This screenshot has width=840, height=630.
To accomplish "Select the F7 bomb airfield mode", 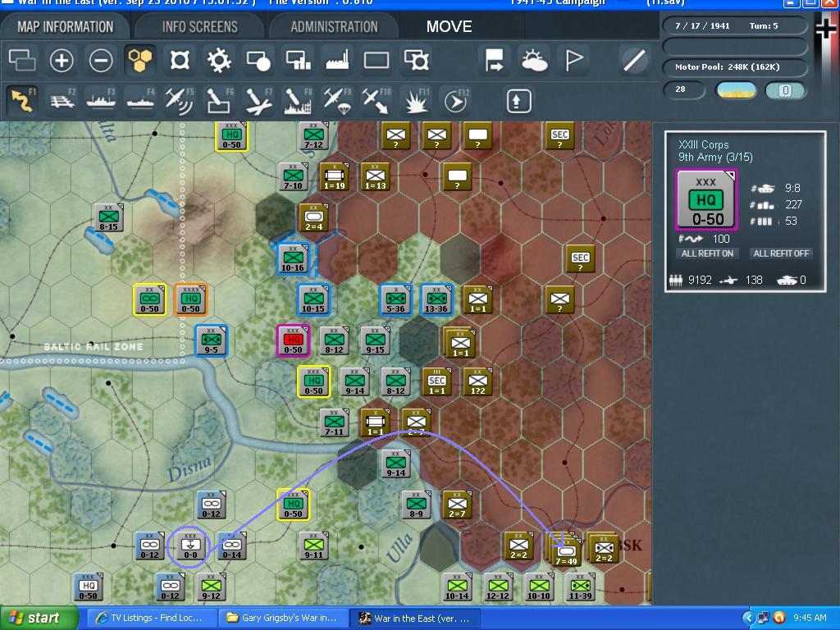I will 259,100.
